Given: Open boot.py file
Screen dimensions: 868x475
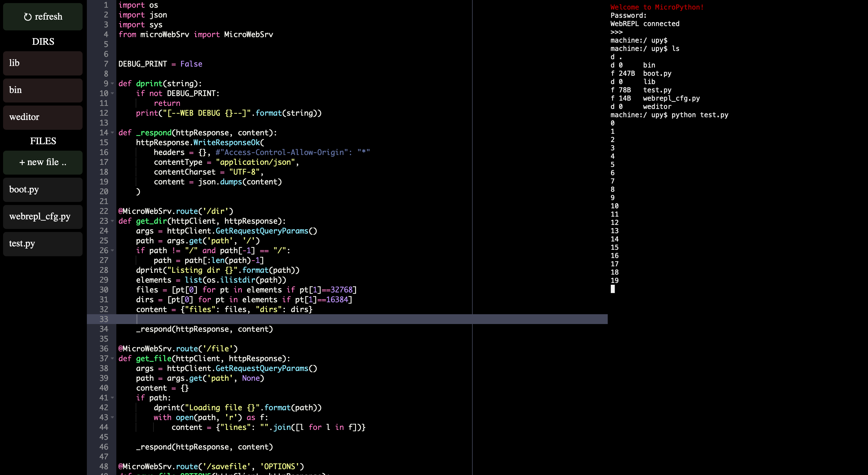Looking at the screenshot, I should click(43, 189).
